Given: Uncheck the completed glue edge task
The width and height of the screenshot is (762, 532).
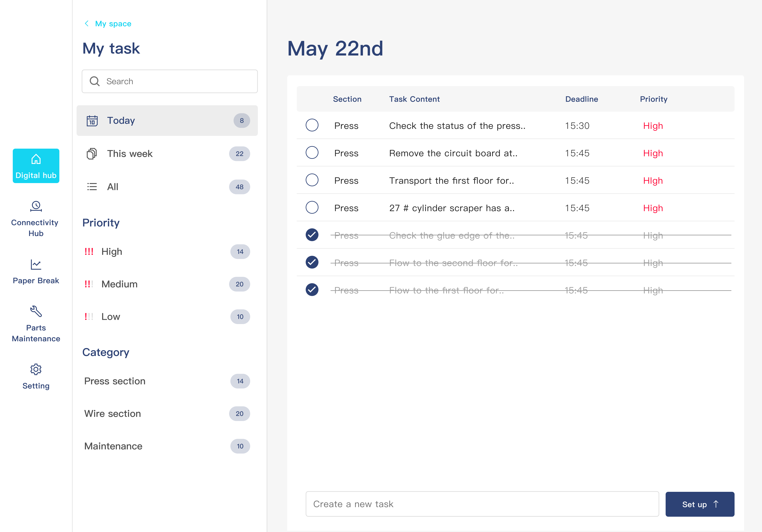Looking at the screenshot, I should [x=312, y=235].
